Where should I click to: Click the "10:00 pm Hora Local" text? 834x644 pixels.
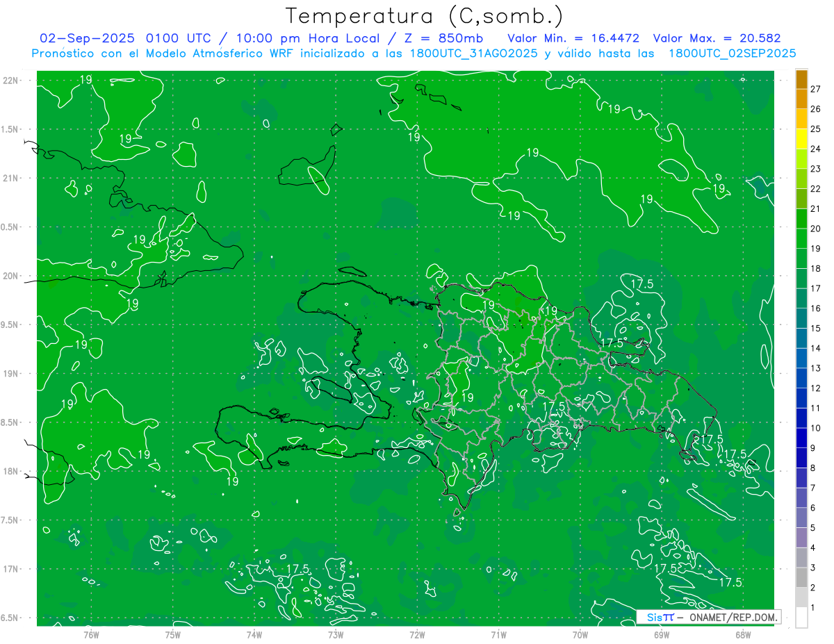point(308,38)
